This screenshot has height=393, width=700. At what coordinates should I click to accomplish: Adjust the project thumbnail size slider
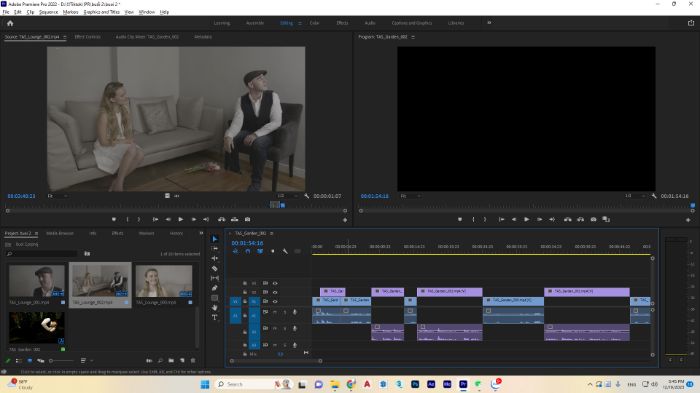coord(62,360)
